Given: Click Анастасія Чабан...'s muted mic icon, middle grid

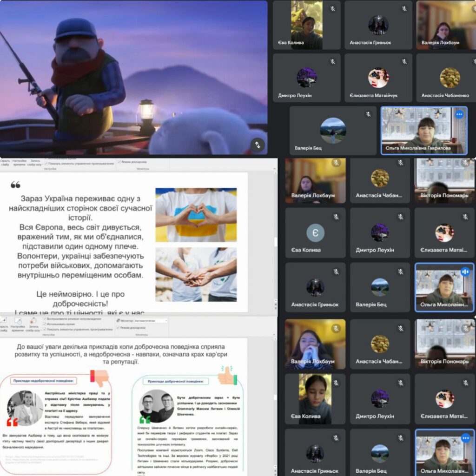Looking at the screenshot, I should coord(401,163).
